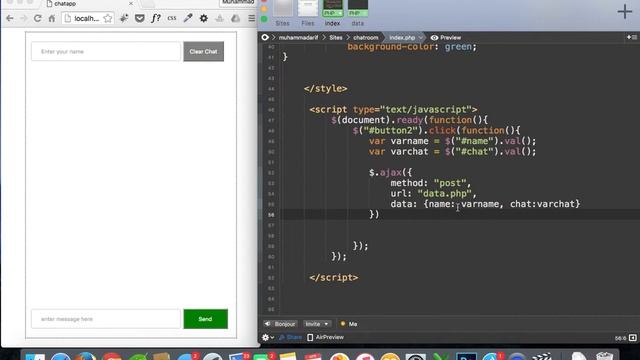
Task: Open the index.php path dropdown
Action: (x=405, y=38)
